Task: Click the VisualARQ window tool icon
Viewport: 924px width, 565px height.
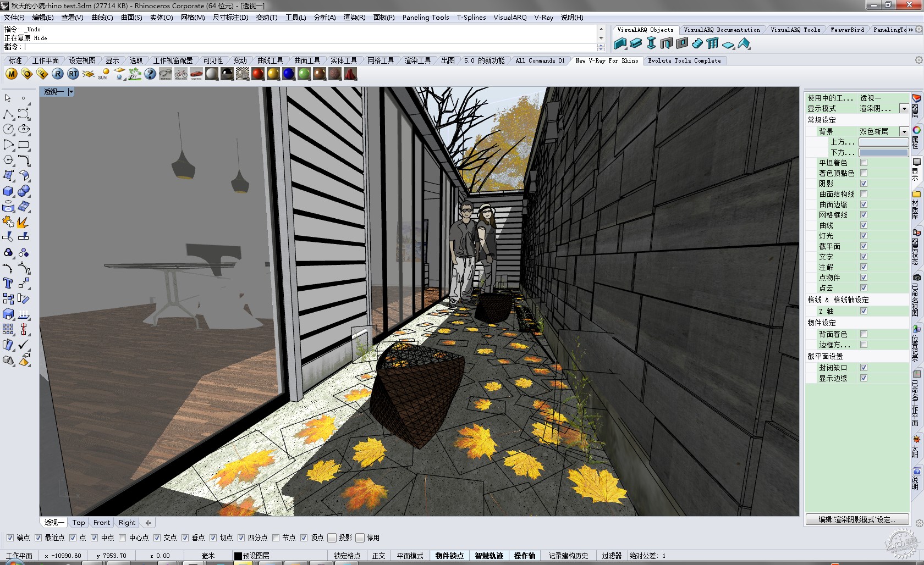Action: 682,43
